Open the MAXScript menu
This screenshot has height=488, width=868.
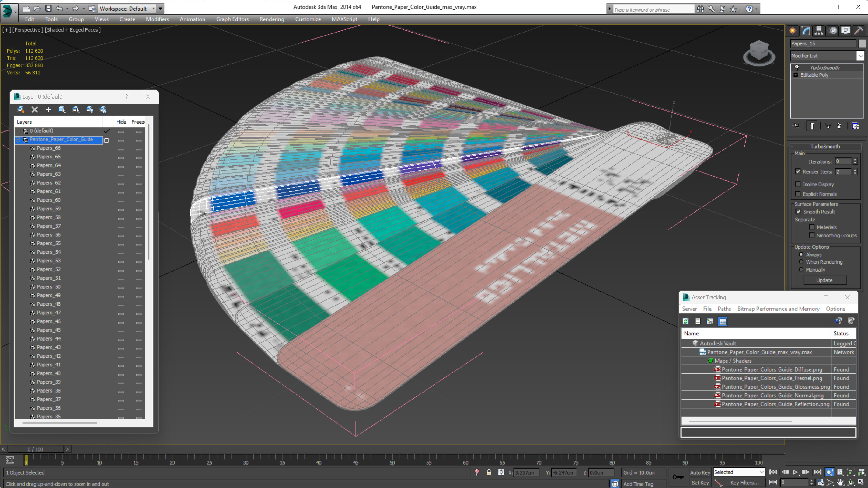[x=344, y=19]
